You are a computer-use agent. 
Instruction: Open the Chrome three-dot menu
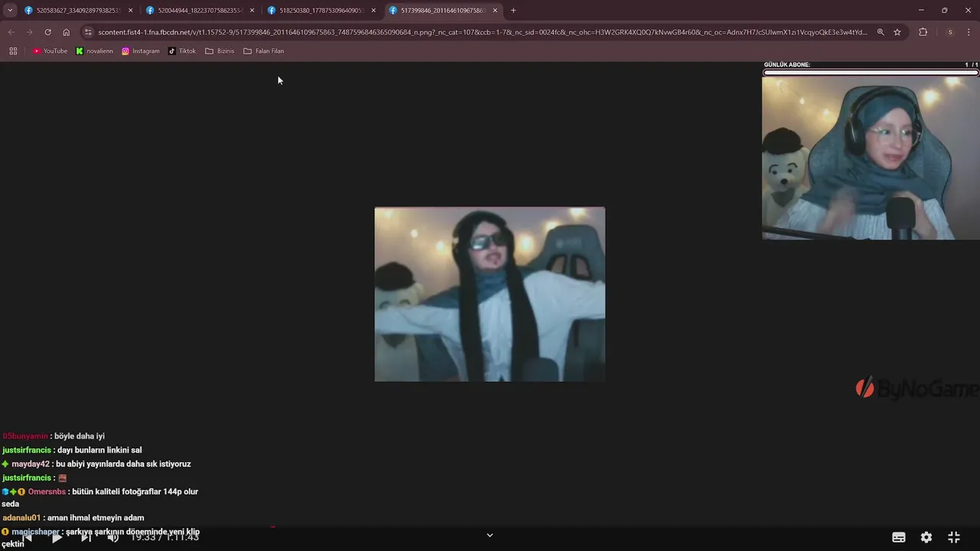coord(969,32)
